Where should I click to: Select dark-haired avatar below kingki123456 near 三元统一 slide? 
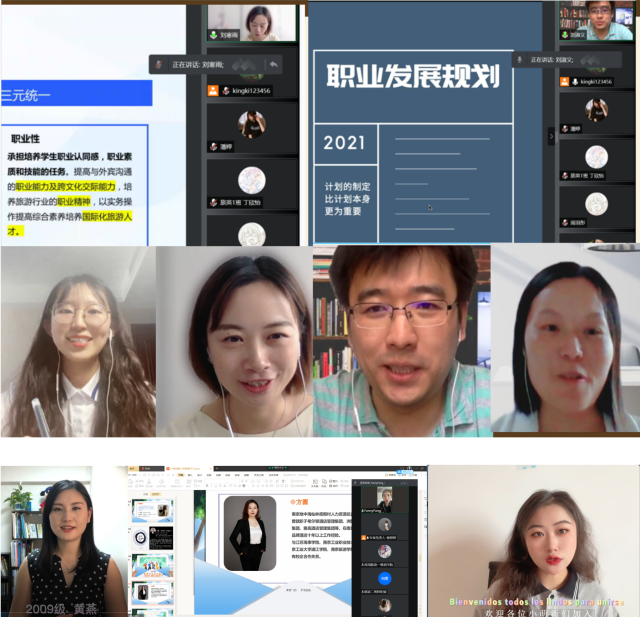click(x=252, y=125)
